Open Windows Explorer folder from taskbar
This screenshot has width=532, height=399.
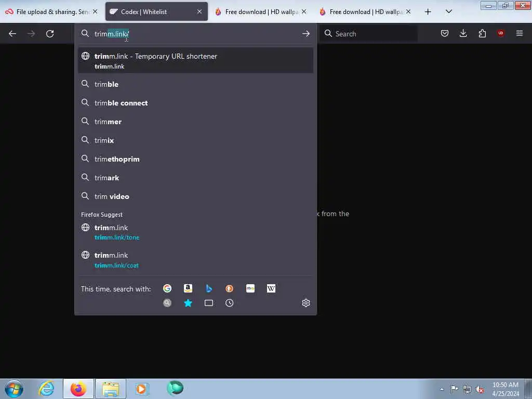(111, 389)
